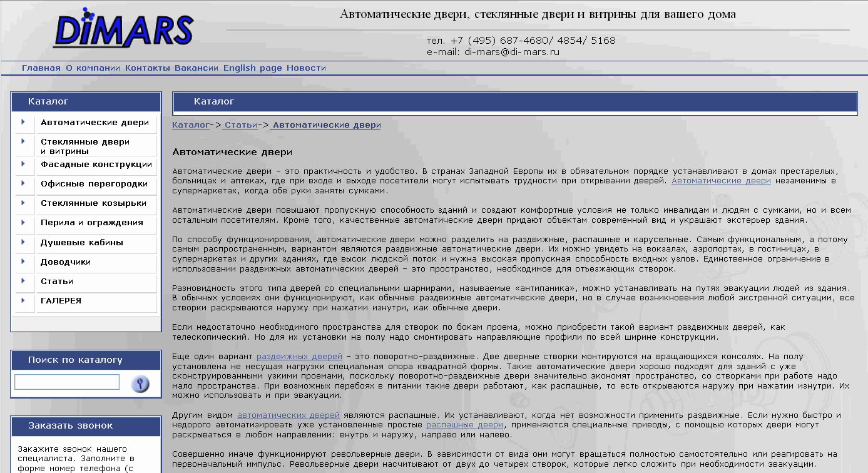Image resolution: width=868 pixels, height=473 pixels.
Task: Switch to the English page
Action: 252,68
